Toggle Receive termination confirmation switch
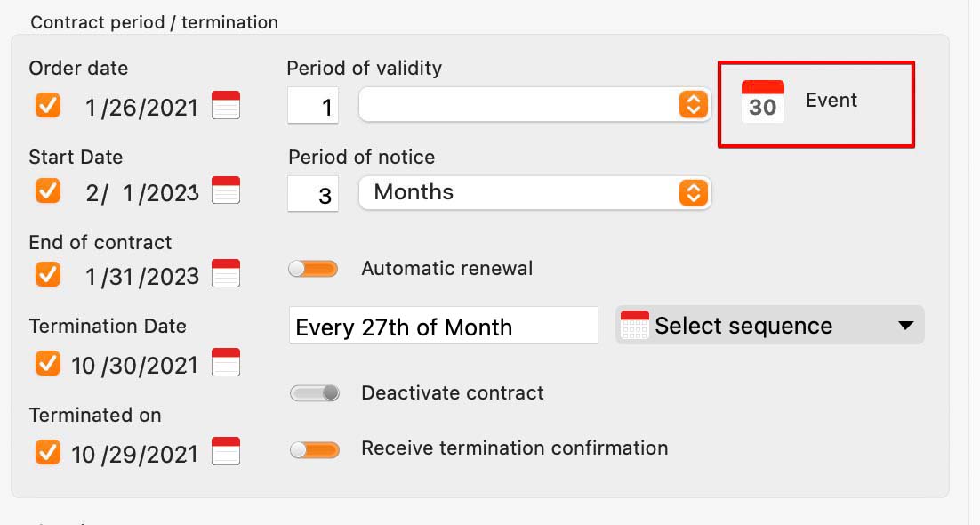This screenshot has width=980, height=525. pos(315,449)
